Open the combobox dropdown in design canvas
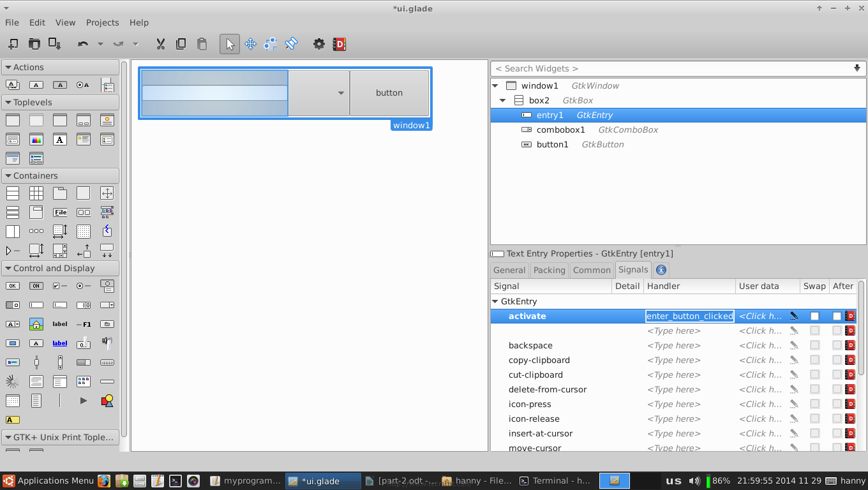868x490 pixels. [x=341, y=93]
